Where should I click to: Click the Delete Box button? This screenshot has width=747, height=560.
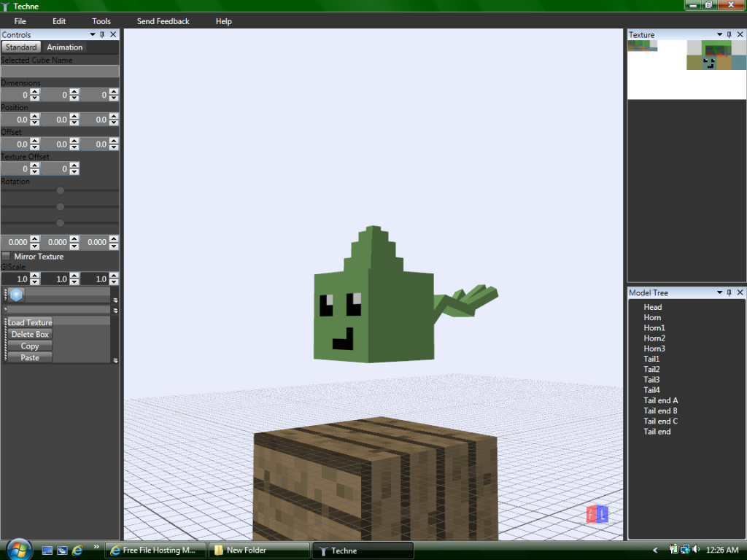(x=29, y=334)
